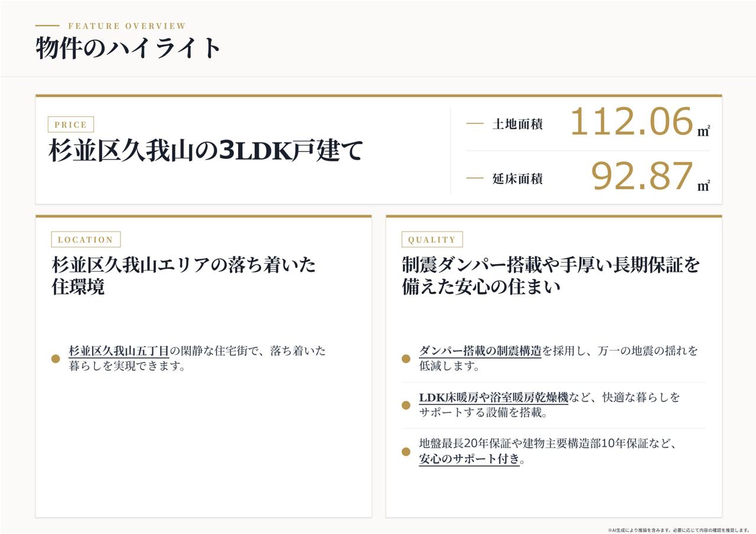
Task: Click gold bullet beside 杉並区久我山五丁目 item
Action: tap(56, 359)
